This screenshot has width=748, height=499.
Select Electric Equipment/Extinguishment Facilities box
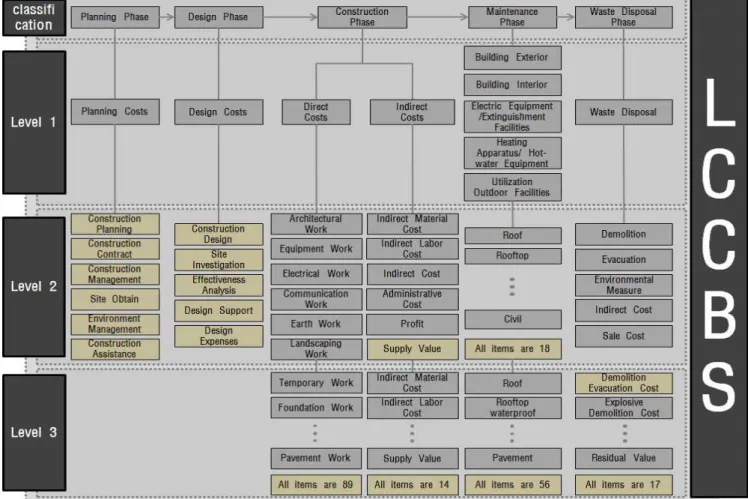coord(512,116)
